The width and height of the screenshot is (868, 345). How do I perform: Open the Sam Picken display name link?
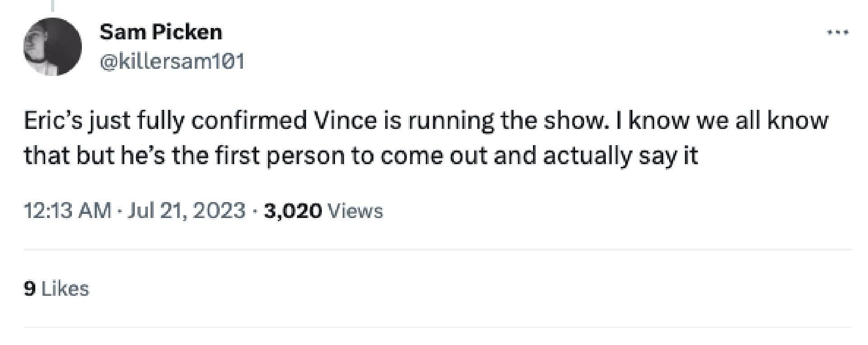161,32
